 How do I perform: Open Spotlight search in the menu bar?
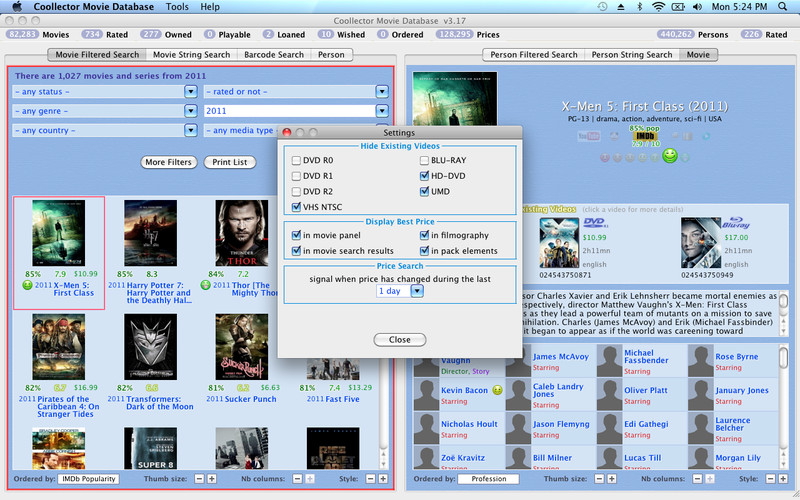(x=782, y=6)
